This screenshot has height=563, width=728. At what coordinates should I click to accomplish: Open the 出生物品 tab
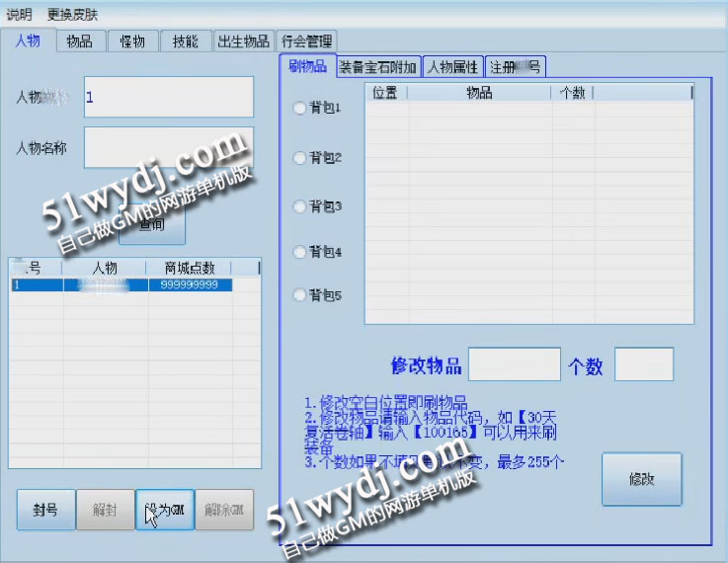242,40
